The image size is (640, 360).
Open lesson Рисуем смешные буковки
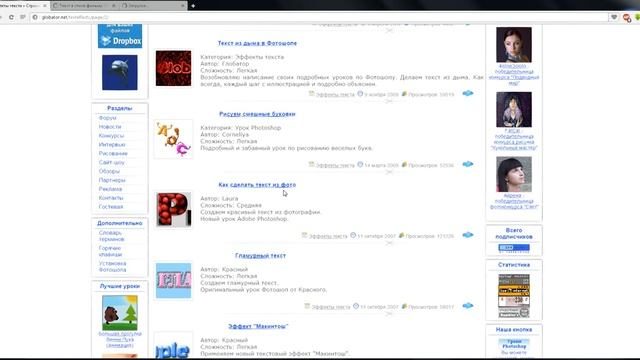[257, 114]
